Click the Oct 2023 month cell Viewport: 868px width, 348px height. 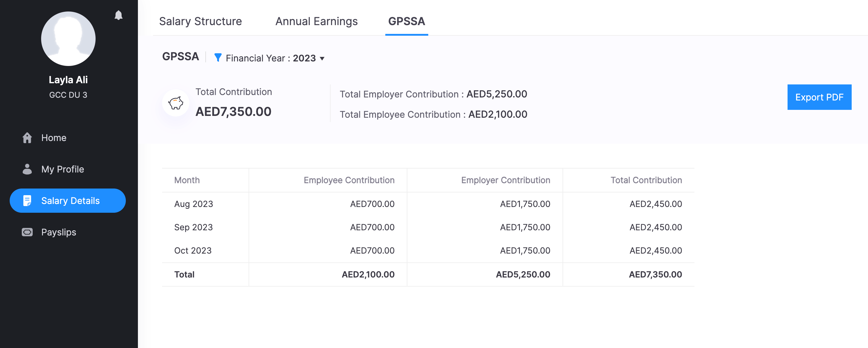(193, 250)
